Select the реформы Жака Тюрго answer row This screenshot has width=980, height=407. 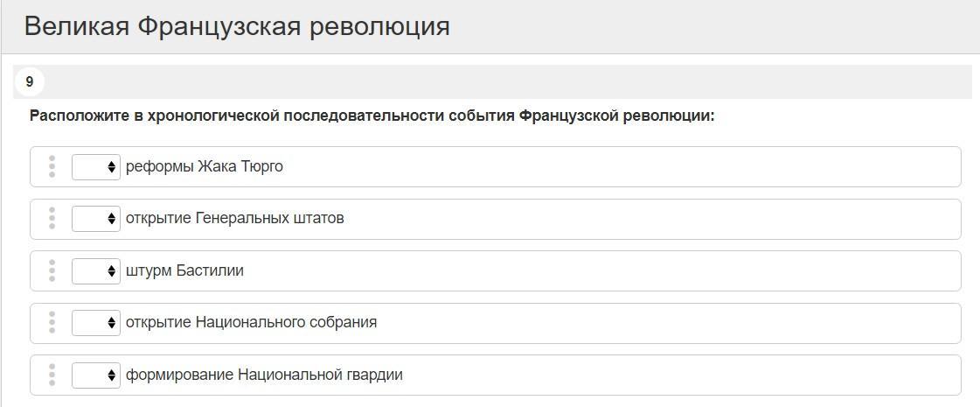[495, 166]
